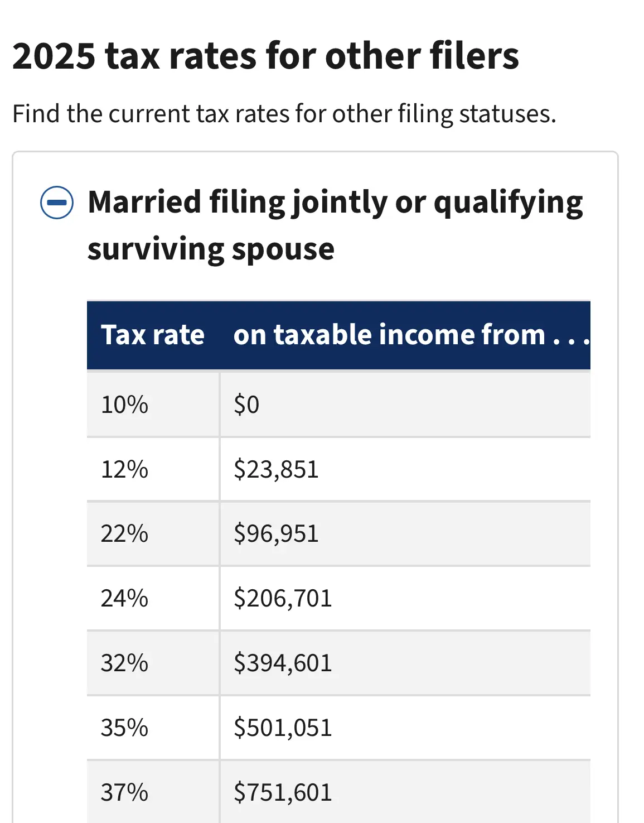
Task: Click the 37% tax rate cell
Action: (153, 792)
